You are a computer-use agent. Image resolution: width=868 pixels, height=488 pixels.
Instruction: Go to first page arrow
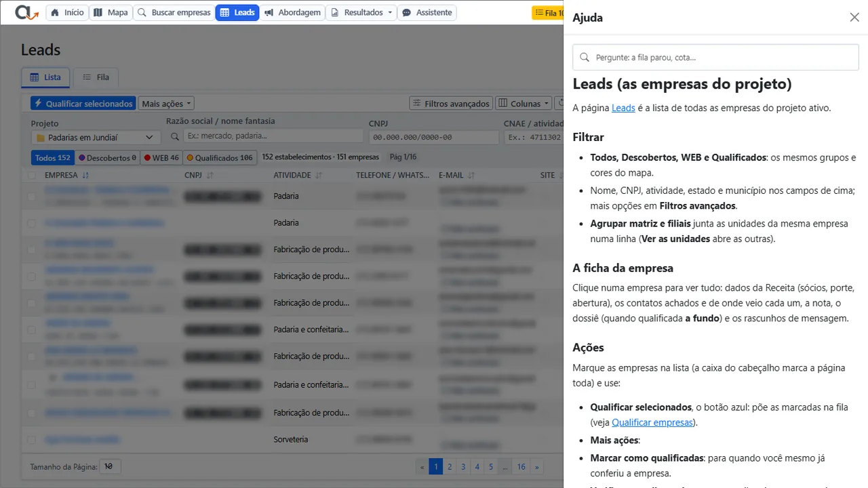(x=422, y=466)
